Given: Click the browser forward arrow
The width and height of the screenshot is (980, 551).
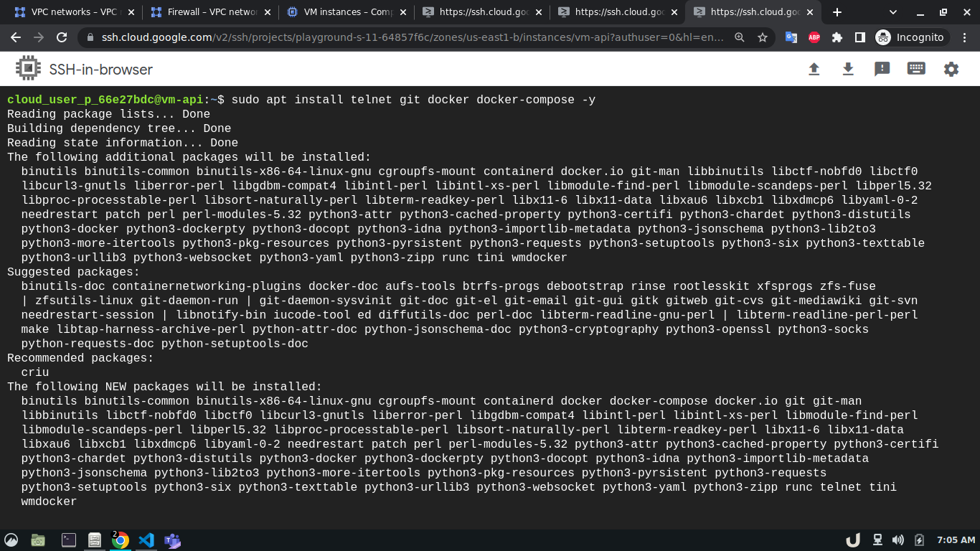Looking at the screenshot, I should pyautogui.click(x=39, y=37).
